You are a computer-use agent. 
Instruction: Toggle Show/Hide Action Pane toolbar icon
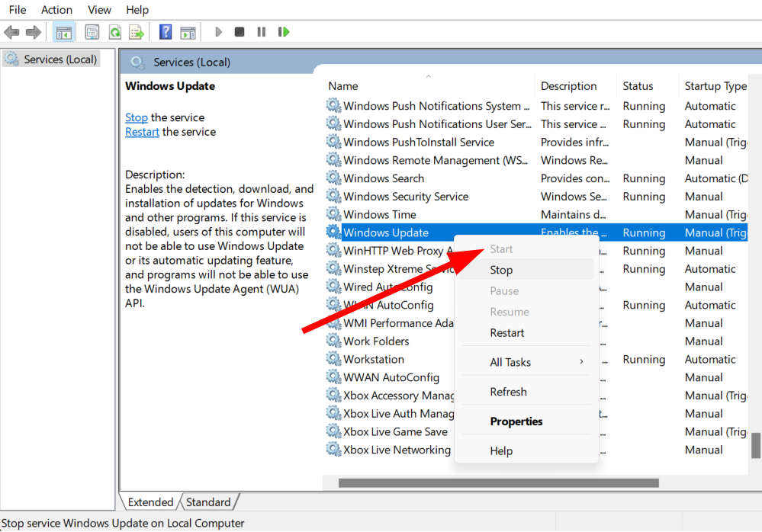188,33
